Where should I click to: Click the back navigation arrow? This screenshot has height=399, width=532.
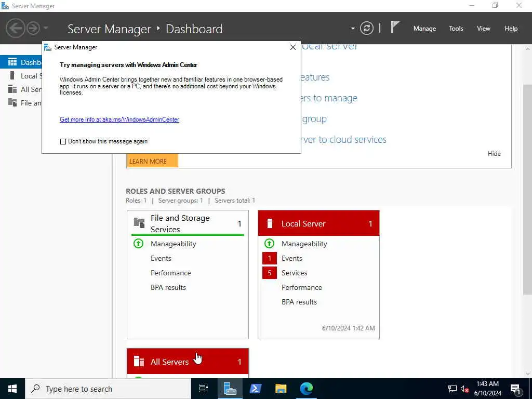[16, 28]
